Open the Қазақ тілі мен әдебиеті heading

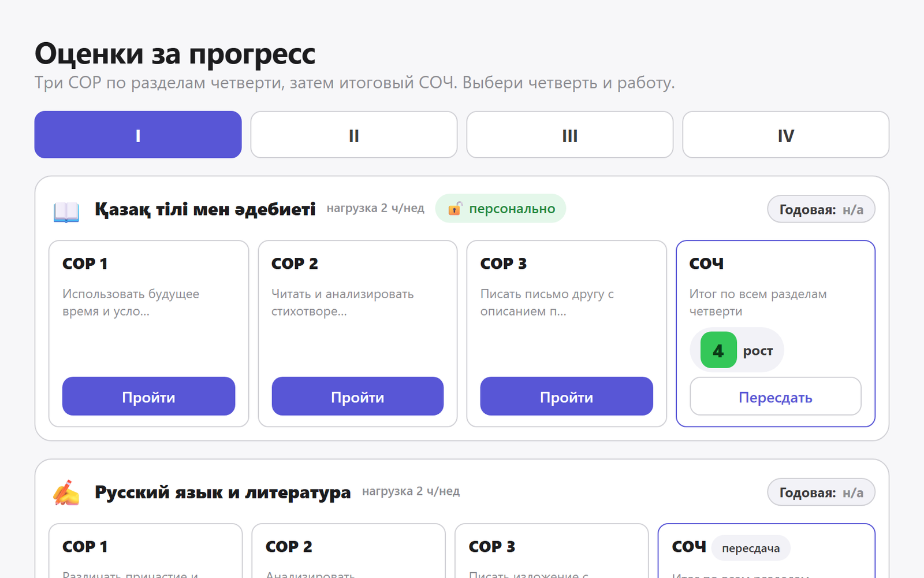[205, 209]
